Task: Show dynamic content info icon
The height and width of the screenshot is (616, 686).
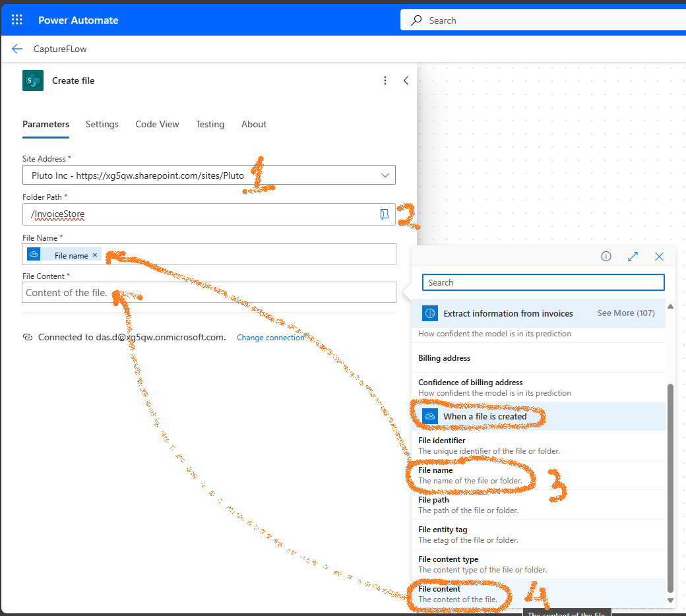Action: pos(606,257)
